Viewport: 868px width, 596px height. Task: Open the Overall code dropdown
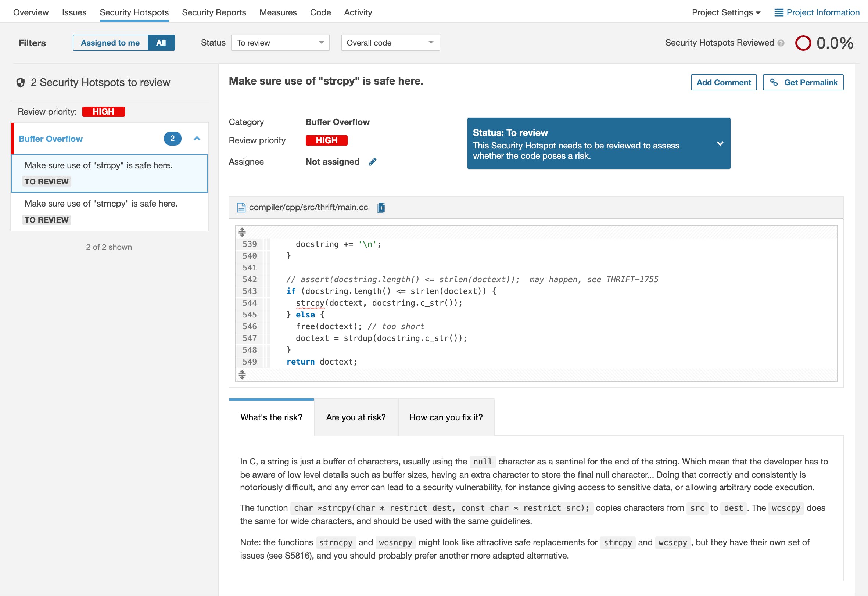[390, 43]
